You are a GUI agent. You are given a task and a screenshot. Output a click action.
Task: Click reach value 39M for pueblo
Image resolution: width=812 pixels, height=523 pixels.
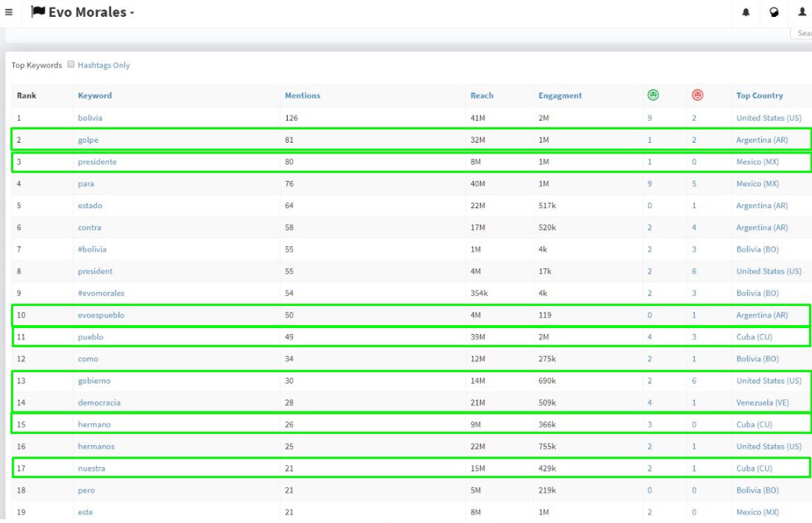point(478,337)
